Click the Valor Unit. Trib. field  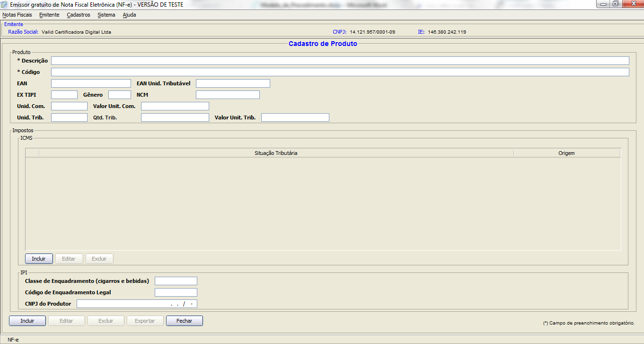tap(295, 118)
